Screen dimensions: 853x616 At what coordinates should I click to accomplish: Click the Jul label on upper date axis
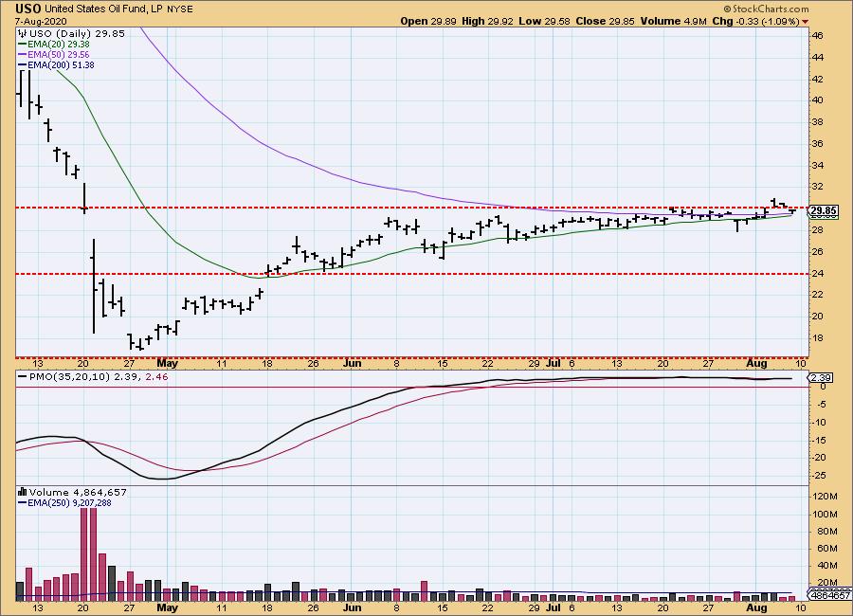pos(553,363)
